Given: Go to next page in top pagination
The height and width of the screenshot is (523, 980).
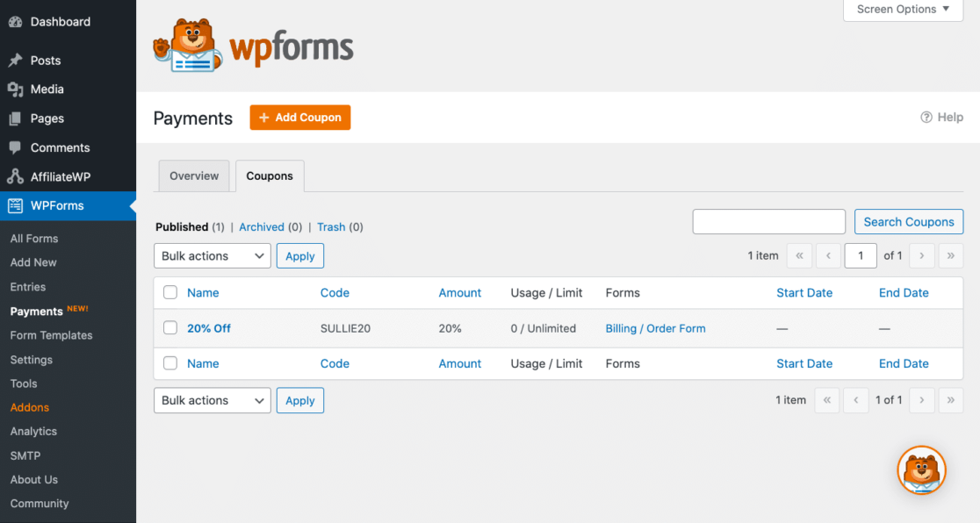Looking at the screenshot, I should (x=921, y=255).
